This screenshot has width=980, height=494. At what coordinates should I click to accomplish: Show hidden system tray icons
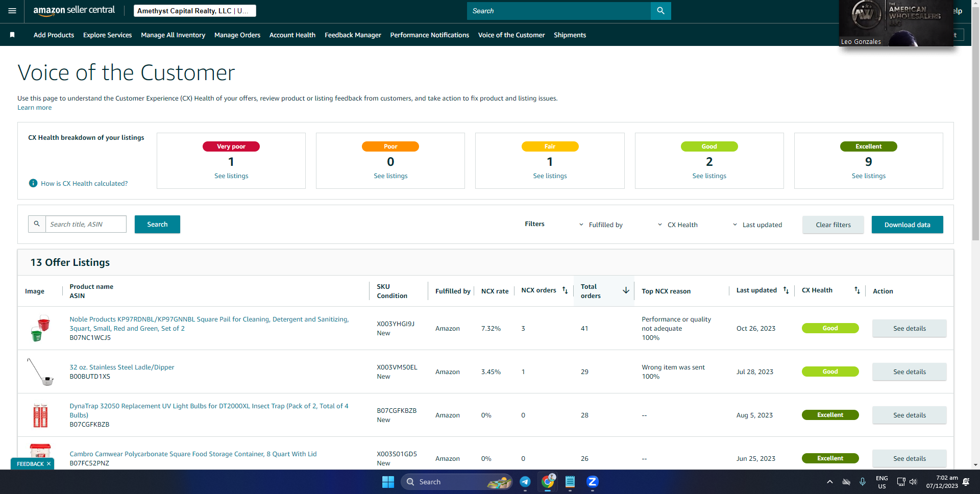(830, 482)
